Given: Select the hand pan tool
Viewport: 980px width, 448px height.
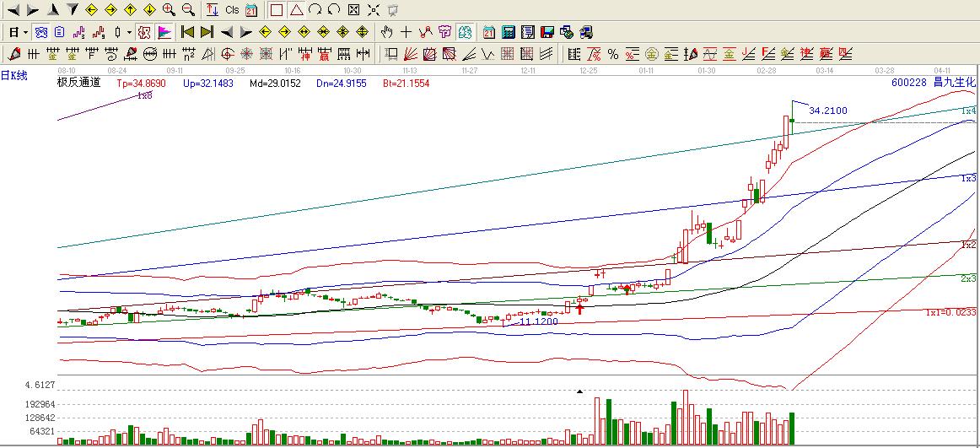Looking at the screenshot, I should pyautogui.click(x=387, y=32).
